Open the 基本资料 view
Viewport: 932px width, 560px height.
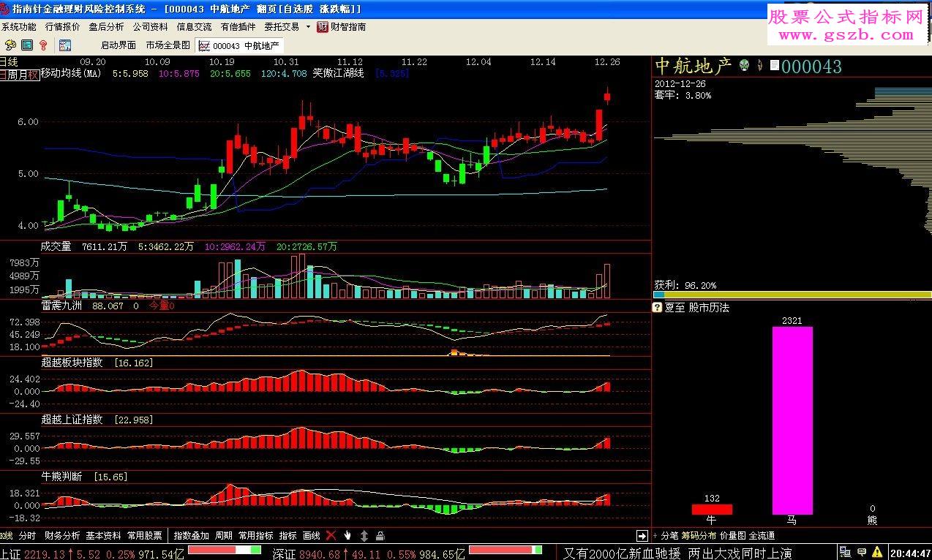click(103, 536)
